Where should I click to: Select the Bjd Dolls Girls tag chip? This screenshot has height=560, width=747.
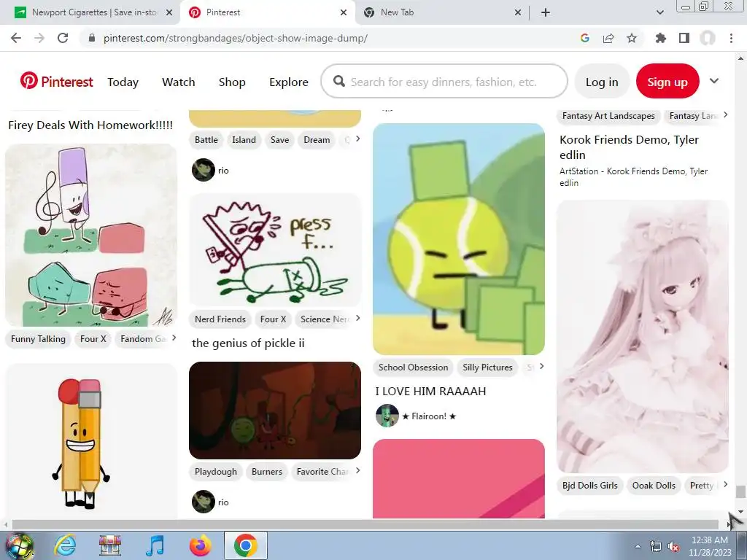coord(589,486)
